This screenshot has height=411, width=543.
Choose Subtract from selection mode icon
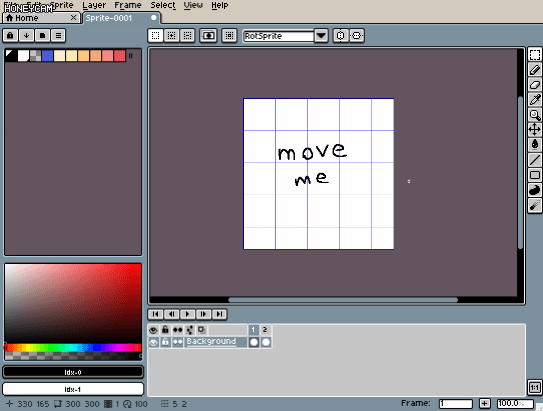(x=187, y=35)
